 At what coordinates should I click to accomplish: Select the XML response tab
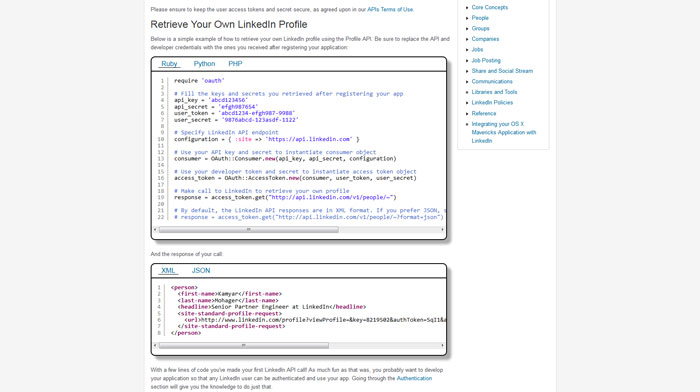(x=168, y=271)
